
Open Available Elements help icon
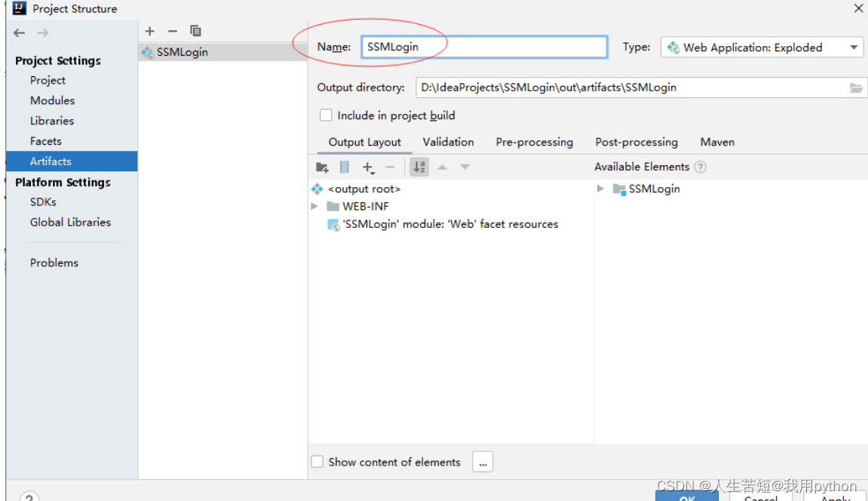(701, 168)
